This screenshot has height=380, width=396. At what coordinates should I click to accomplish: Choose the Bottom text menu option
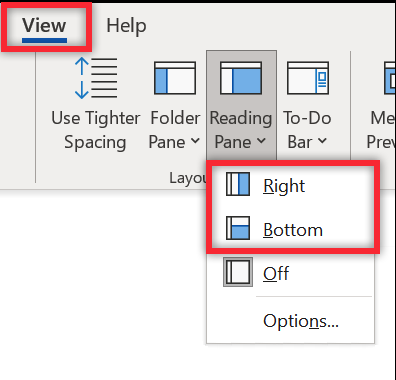[293, 230]
